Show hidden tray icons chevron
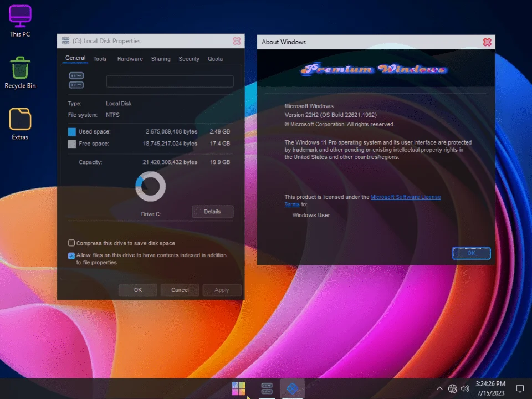532x399 pixels. [439, 388]
